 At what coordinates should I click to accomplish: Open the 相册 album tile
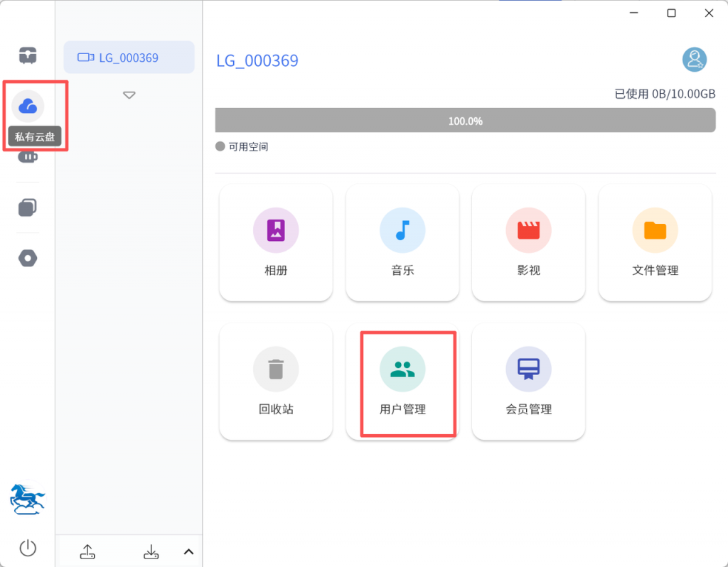[276, 243]
